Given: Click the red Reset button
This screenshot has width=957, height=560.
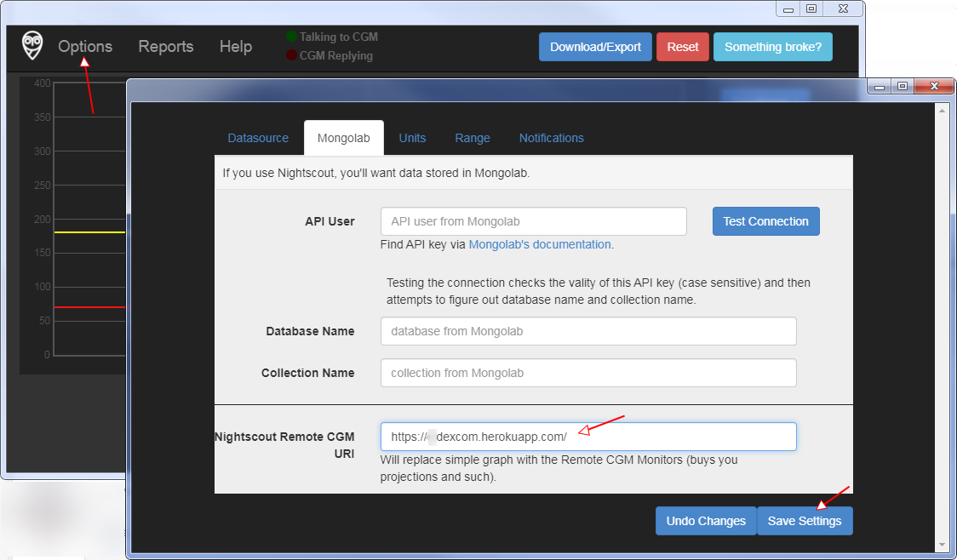Looking at the screenshot, I should coord(682,47).
